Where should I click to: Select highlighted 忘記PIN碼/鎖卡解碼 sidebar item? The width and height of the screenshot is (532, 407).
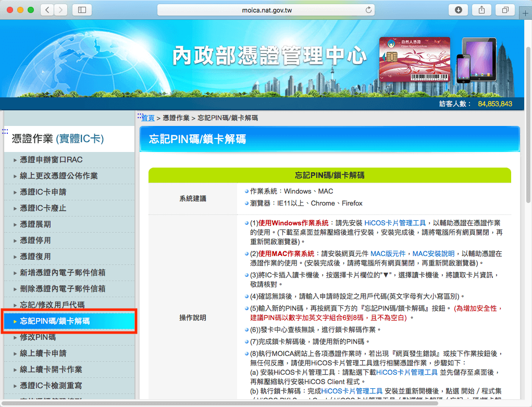(x=69, y=321)
